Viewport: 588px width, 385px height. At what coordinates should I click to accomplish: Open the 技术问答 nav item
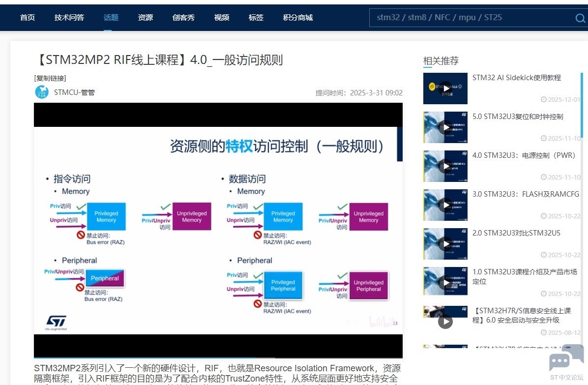[x=69, y=18]
